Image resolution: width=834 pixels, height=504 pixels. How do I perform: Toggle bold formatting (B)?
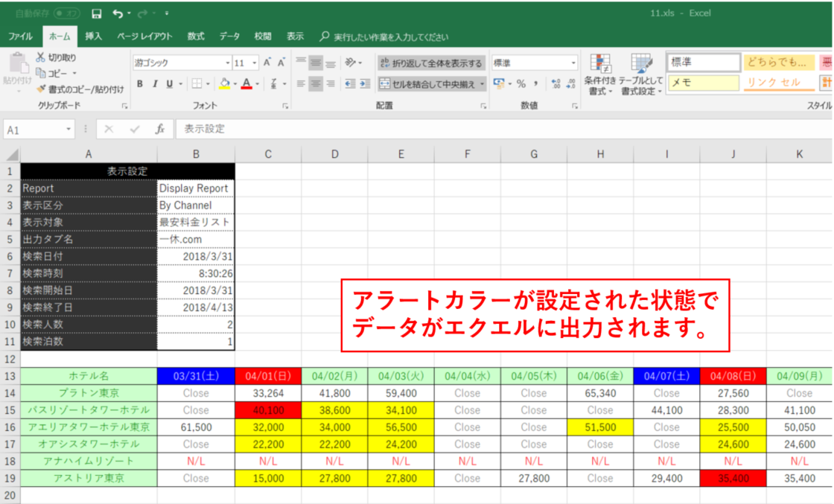(139, 83)
